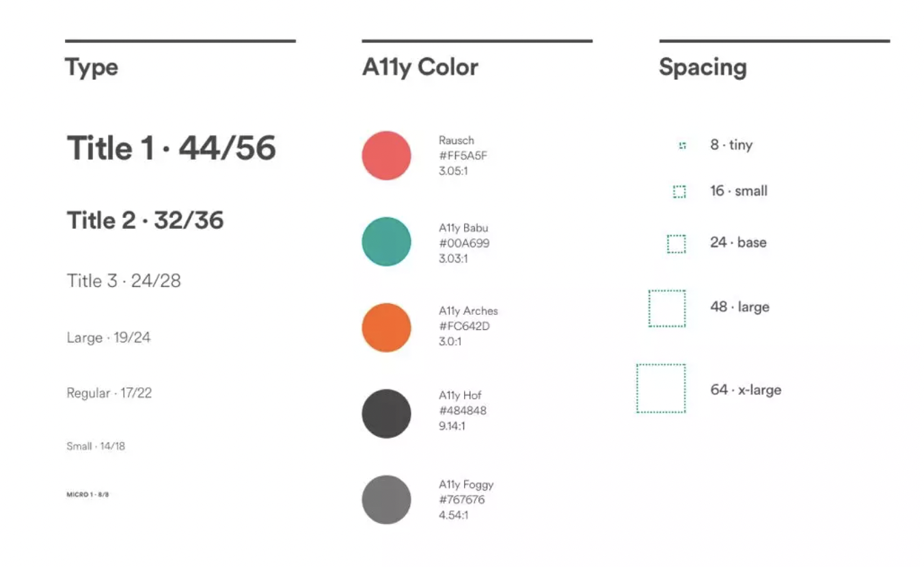Click the 8 tiny spacing square icon
Image resolution: width=924 pixels, height=567 pixels.
pyautogui.click(x=682, y=146)
